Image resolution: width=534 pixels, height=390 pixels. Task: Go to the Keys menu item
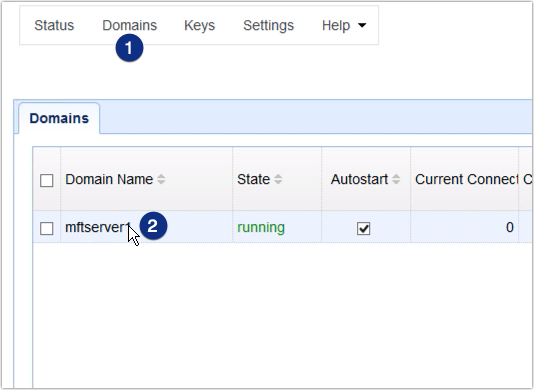click(x=200, y=26)
